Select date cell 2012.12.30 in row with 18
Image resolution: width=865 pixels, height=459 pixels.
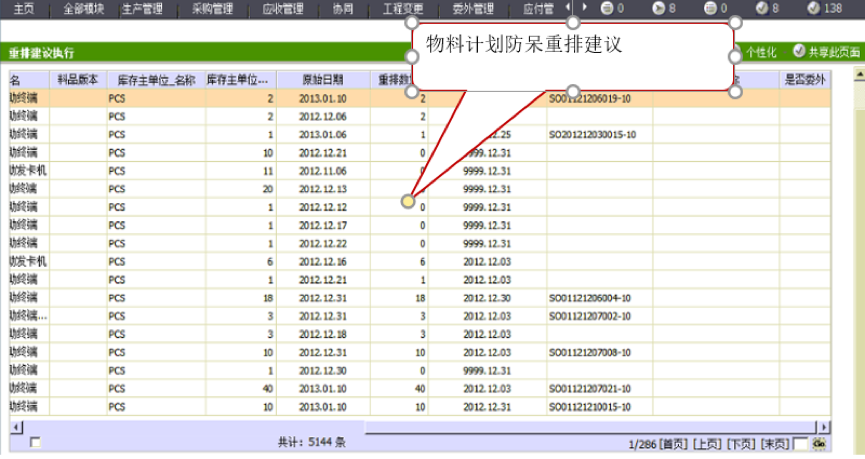coord(487,298)
